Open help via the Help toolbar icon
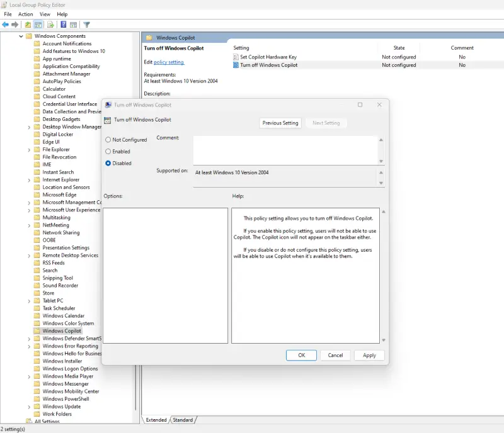504x433 pixels. [63, 24]
